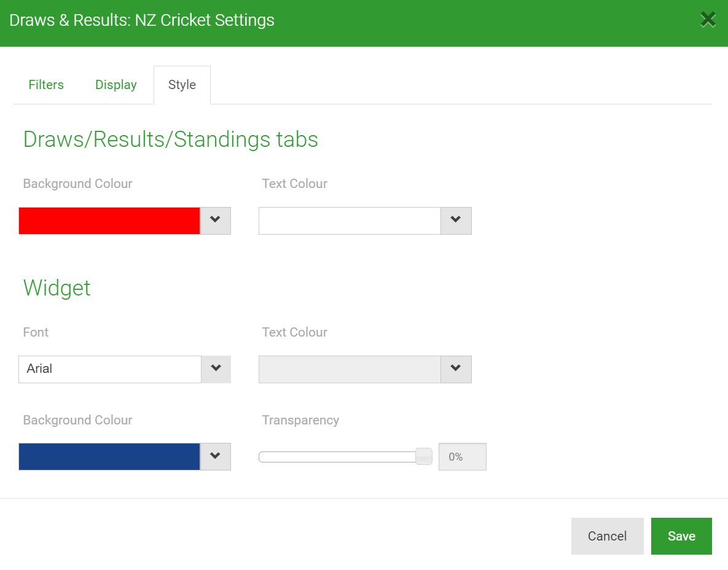Expand the red background colour dropdown arrow
Viewport: 728px width, 570px height.
point(215,221)
